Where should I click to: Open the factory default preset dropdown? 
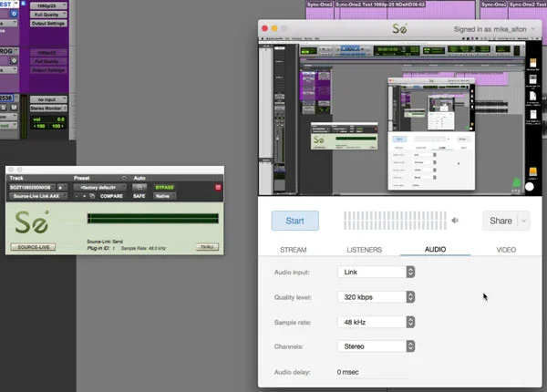point(99,187)
